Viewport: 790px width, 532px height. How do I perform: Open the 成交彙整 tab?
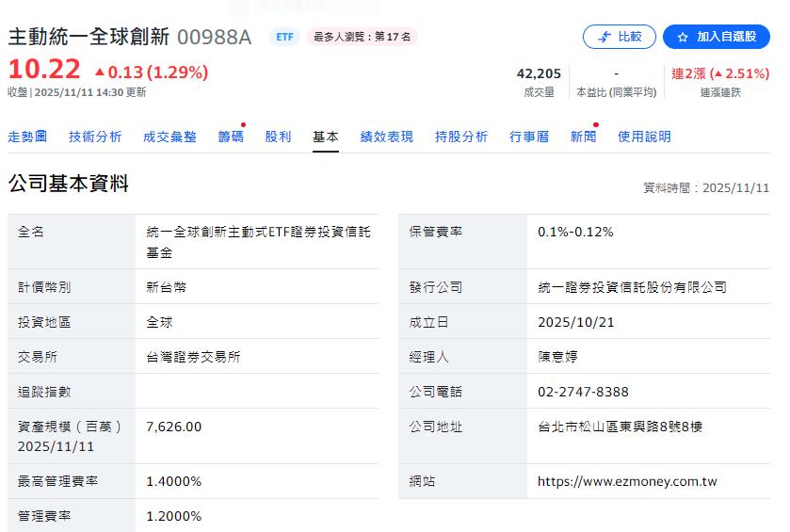(x=169, y=137)
